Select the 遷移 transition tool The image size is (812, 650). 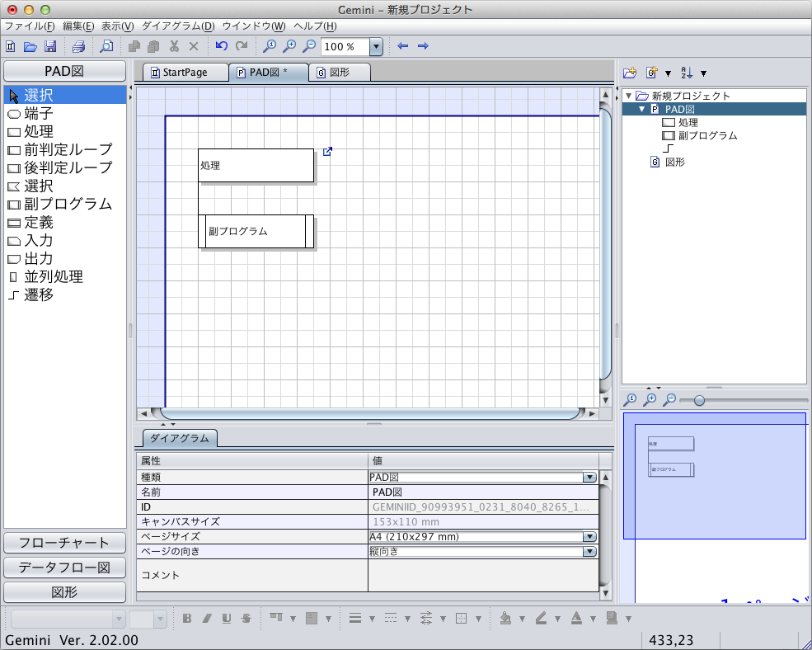click(65, 295)
